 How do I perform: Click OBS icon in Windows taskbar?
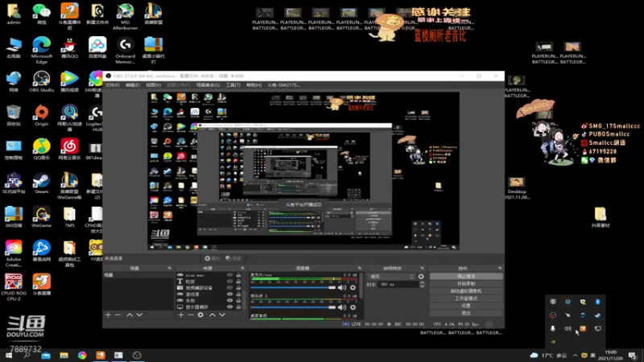point(137,355)
